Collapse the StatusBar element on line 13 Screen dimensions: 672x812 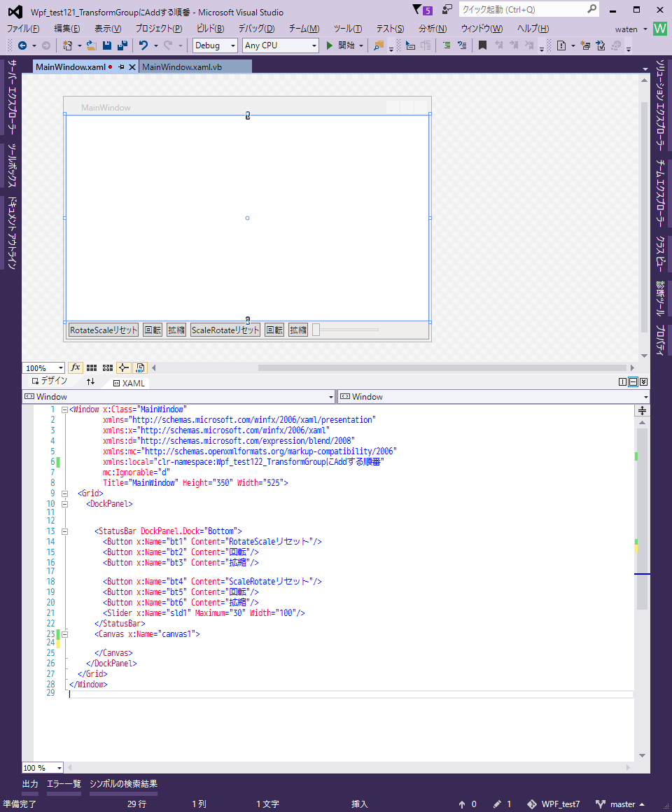[x=64, y=532]
